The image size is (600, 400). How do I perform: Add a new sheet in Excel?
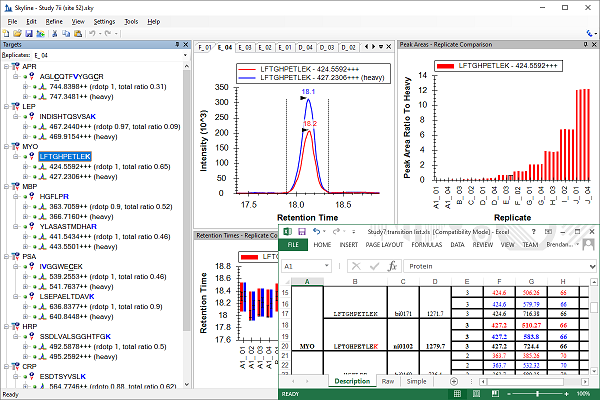point(454,381)
